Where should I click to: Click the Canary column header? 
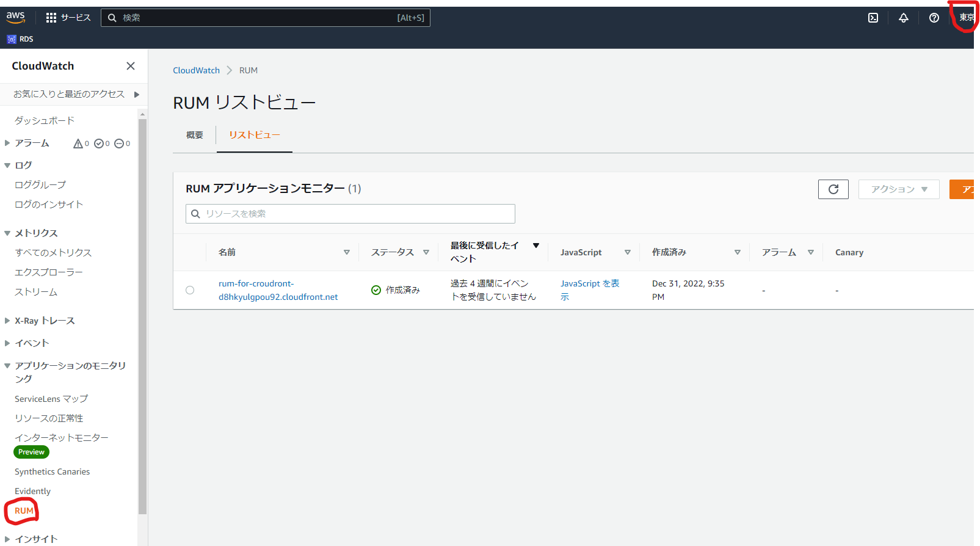(849, 252)
